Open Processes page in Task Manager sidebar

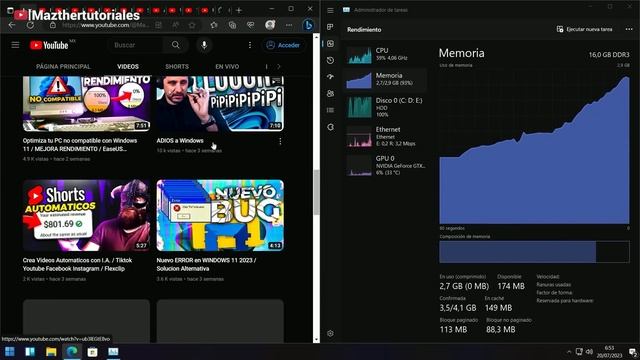click(330, 27)
